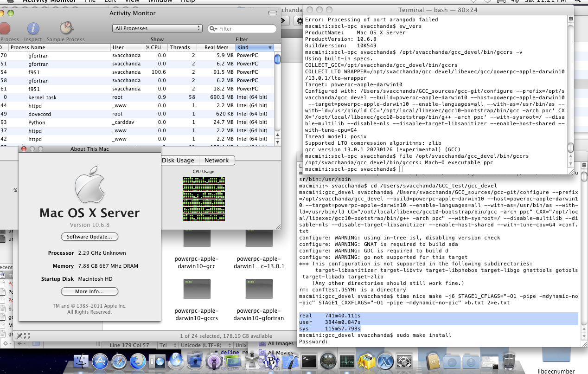This screenshot has height=374, width=588.
Task: Open the Unix line-endings dropdown
Action: 241,345
